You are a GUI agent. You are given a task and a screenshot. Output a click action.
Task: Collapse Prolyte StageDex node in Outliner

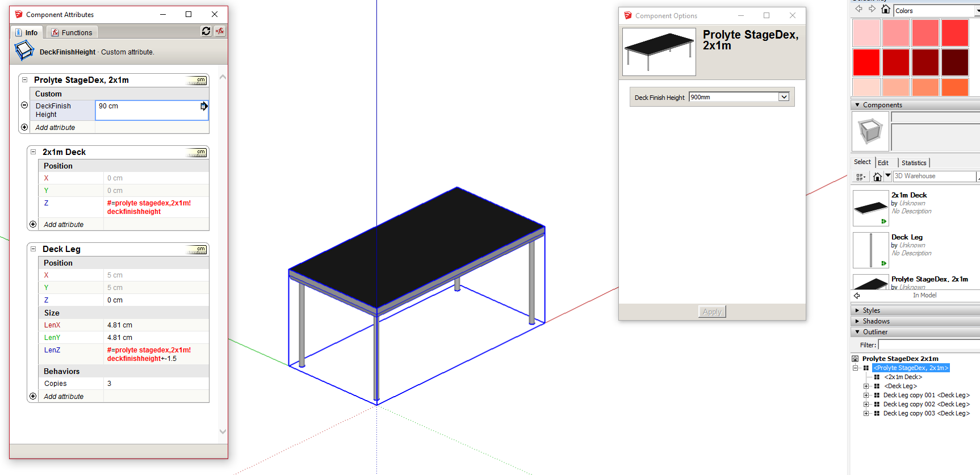coord(856,368)
